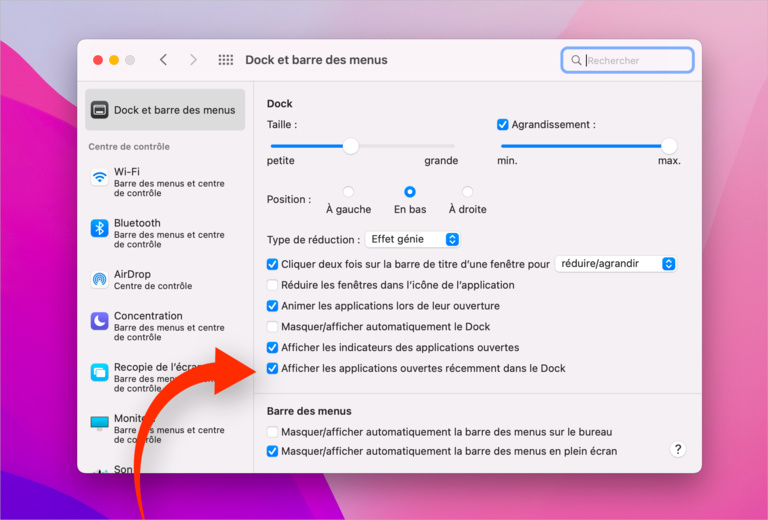Check Réduire les fenêtres dans l'icône

point(273,285)
